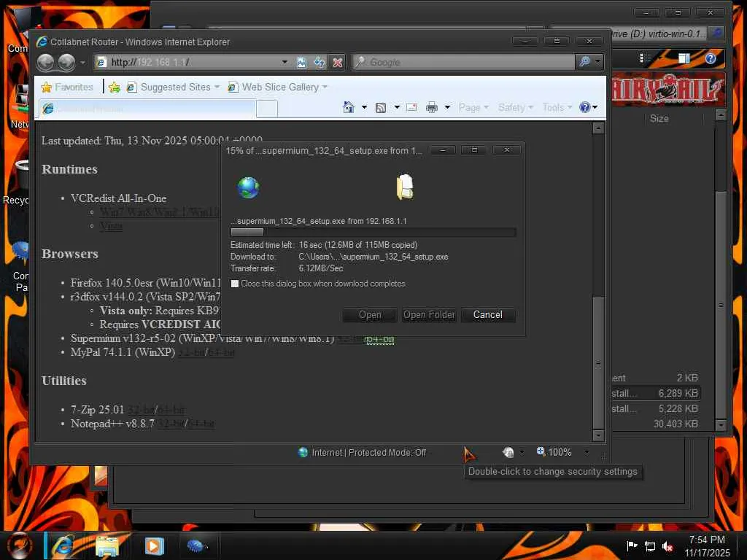Click the IE page scroll-down arrow
This screenshot has height=560, width=747.
click(x=598, y=435)
